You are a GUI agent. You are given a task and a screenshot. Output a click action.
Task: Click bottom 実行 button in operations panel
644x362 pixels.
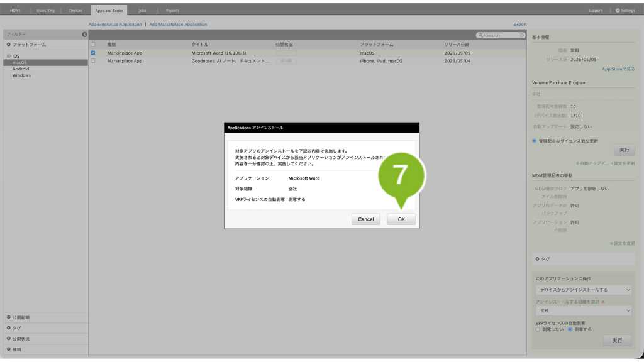pos(617,340)
